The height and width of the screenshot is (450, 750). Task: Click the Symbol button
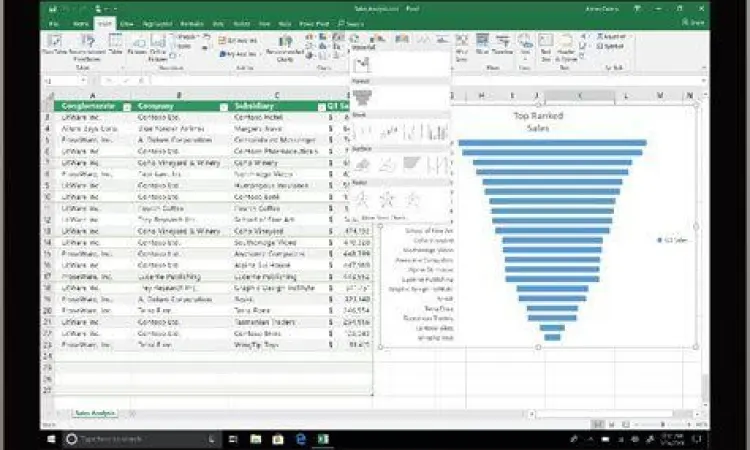click(x=610, y=46)
